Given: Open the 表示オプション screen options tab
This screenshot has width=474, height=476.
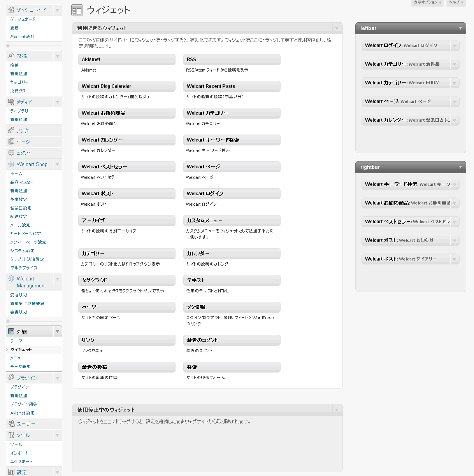Looking at the screenshot, I should pyautogui.click(x=428, y=3).
